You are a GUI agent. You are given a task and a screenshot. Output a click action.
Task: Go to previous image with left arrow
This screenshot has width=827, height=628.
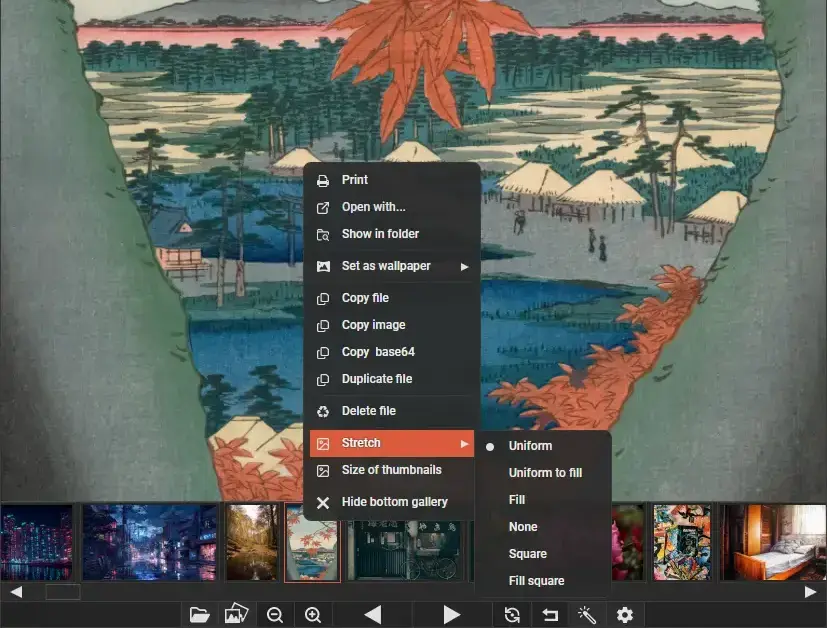coord(372,614)
